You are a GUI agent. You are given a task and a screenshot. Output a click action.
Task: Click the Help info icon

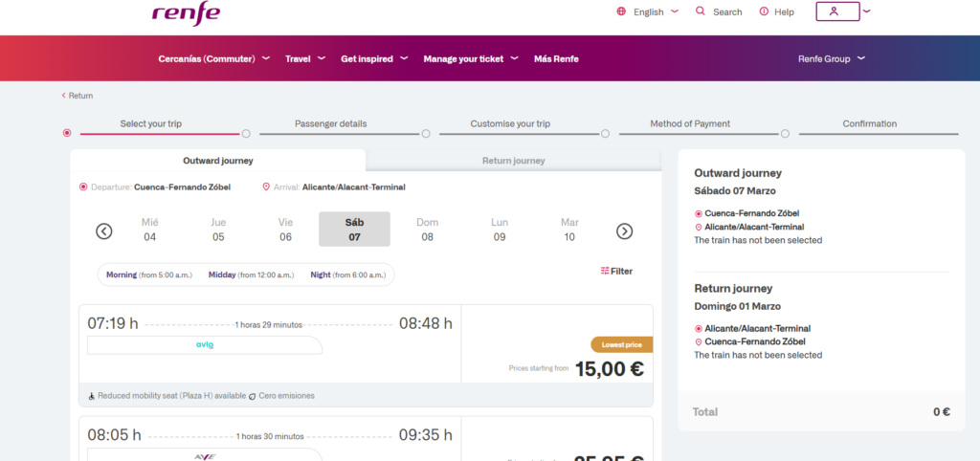tap(764, 11)
